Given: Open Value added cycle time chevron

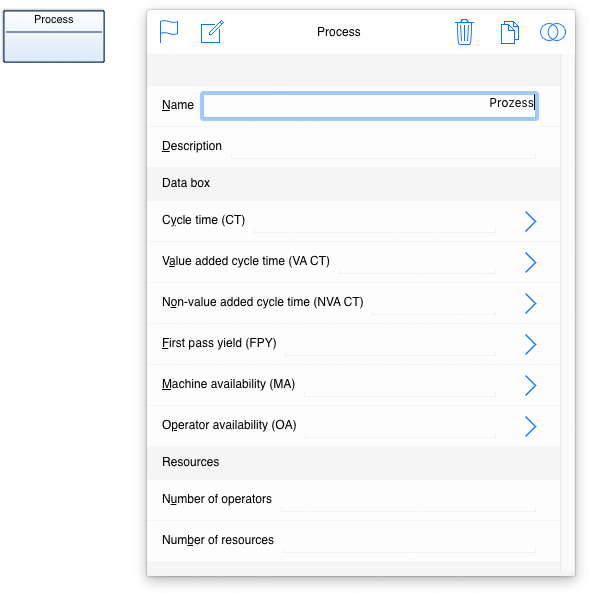Looking at the screenshot, I should (531, 262).
